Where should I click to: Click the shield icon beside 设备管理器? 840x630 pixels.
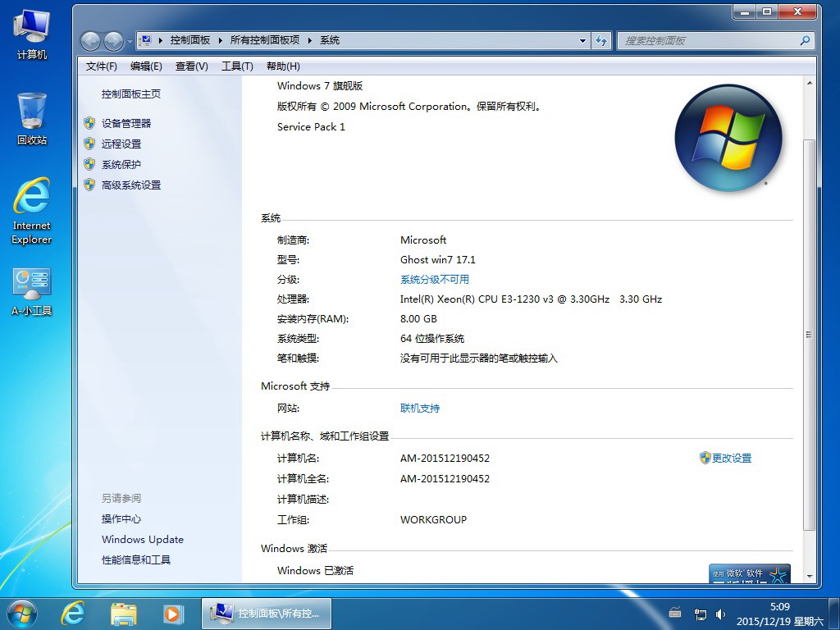coord(89,123)
